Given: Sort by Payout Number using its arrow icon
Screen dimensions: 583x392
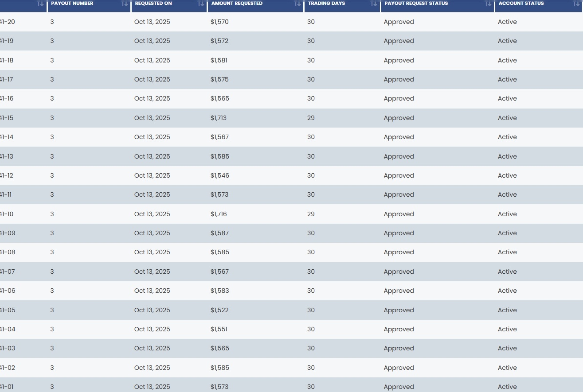Looking at the screenshot, I should 125,4.
